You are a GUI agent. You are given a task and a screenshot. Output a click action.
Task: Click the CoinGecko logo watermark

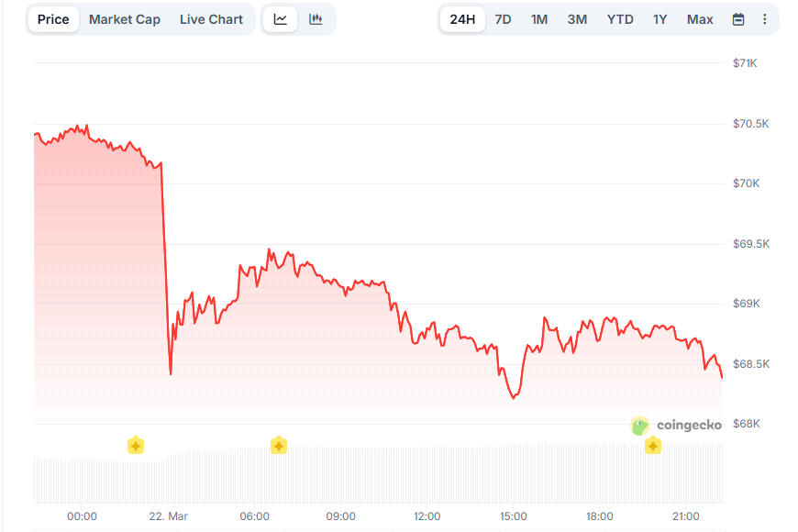pyautogui.click(x=677, y=426)
